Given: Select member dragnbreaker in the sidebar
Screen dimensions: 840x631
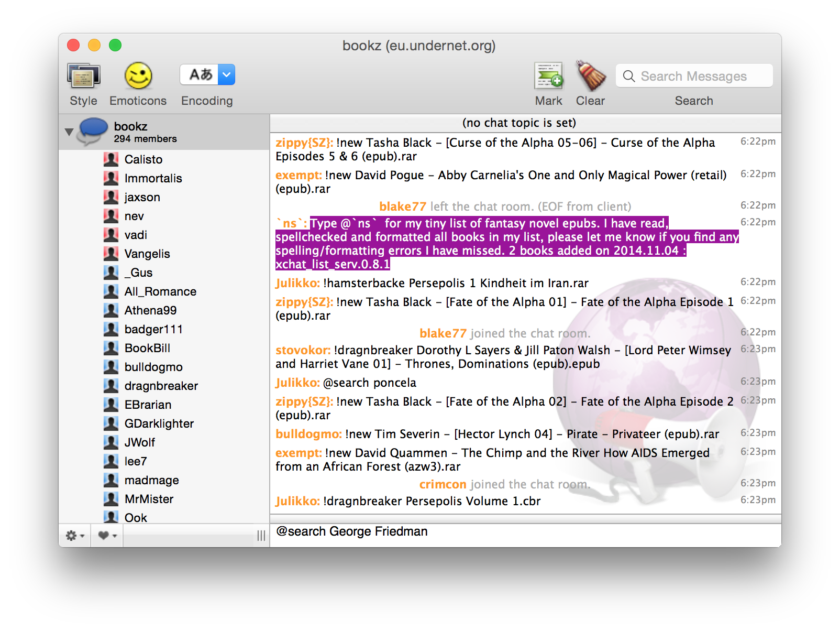Looking at the screenshot, I should pyautogui.click(x=161, y=386).
